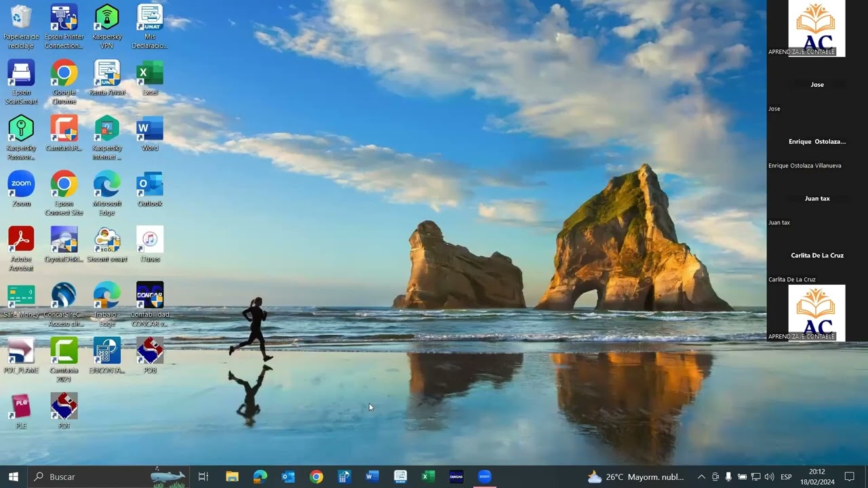
Task: Open the Camtasia 2021 desktop shortcut
Action: 64,360
